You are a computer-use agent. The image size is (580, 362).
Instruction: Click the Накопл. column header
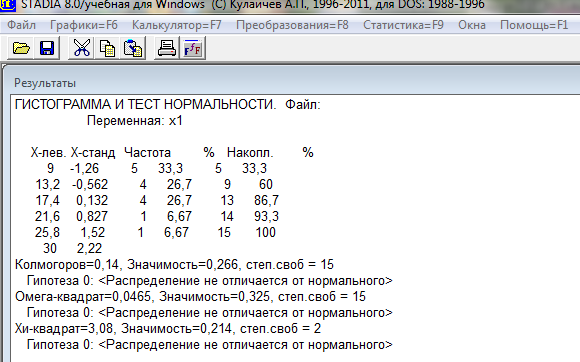click(x=250, y=152)
